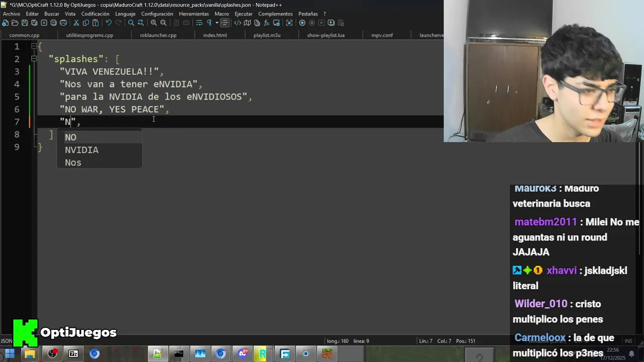Show the Document Map panel
The height and width of the screenshot is (362, 644).
tap(248, 23)
